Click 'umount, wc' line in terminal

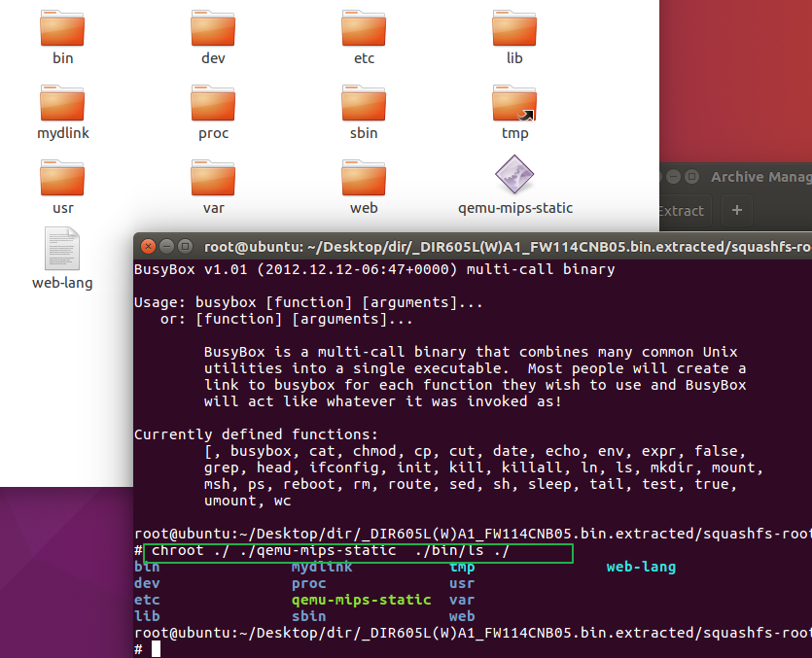[x=248, y=501]
